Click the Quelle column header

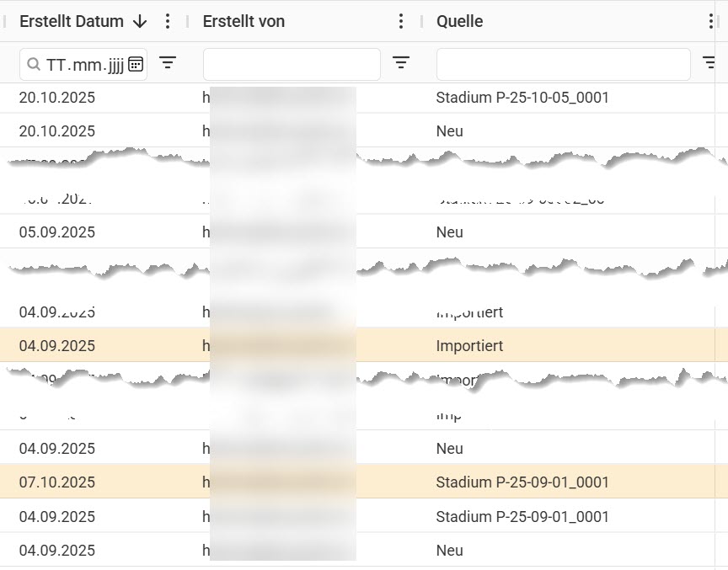[x=460, y=21]
